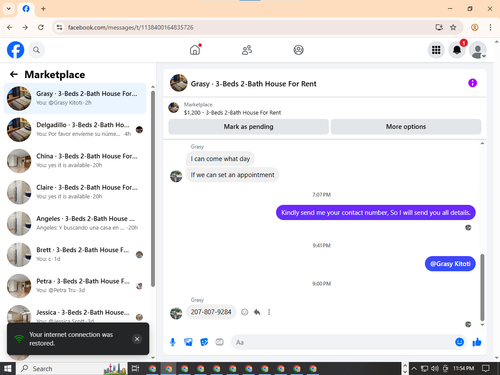Open the Facebook menu grid icon
500x375 pixels.
coord(436,50)
